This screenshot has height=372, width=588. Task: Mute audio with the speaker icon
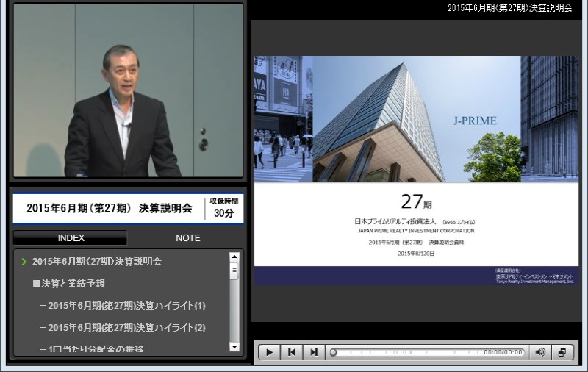(540, 352)
